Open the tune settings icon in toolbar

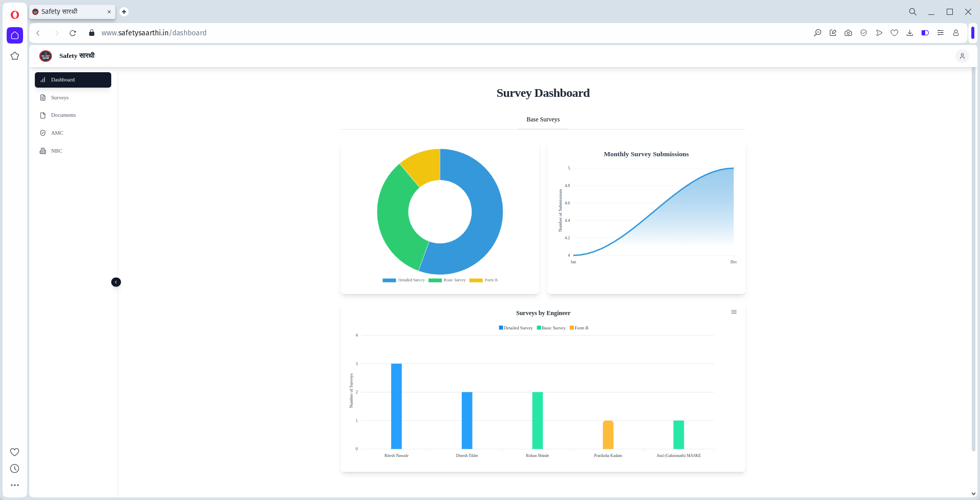coord(941,33)
